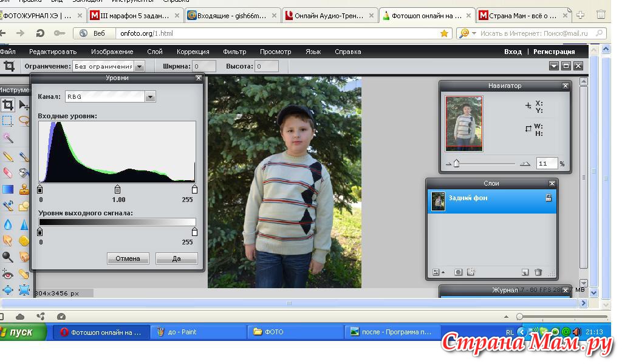Click the input levels black point slider
622x364 pixels.
pyautogui.click(x=39, y=189)
